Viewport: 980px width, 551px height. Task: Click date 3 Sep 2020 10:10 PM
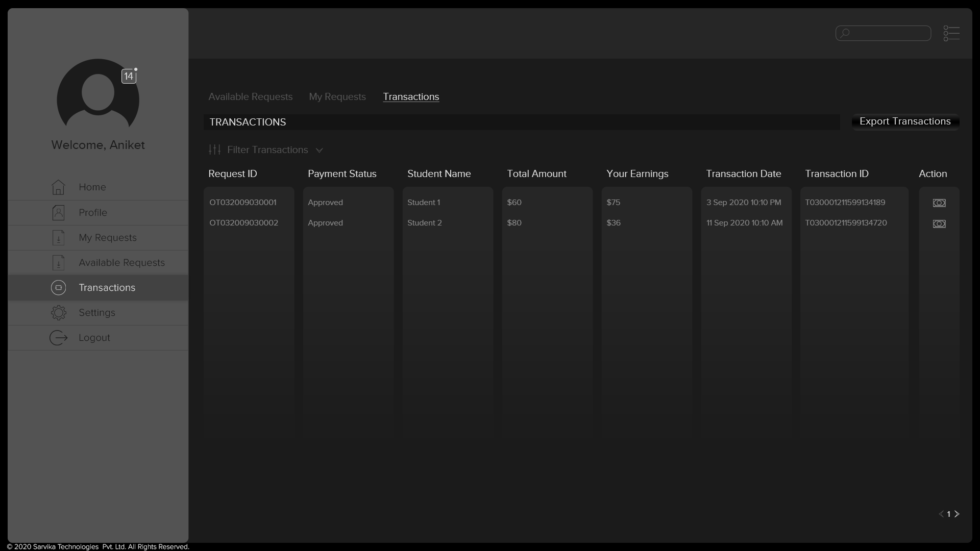[744, 203]
